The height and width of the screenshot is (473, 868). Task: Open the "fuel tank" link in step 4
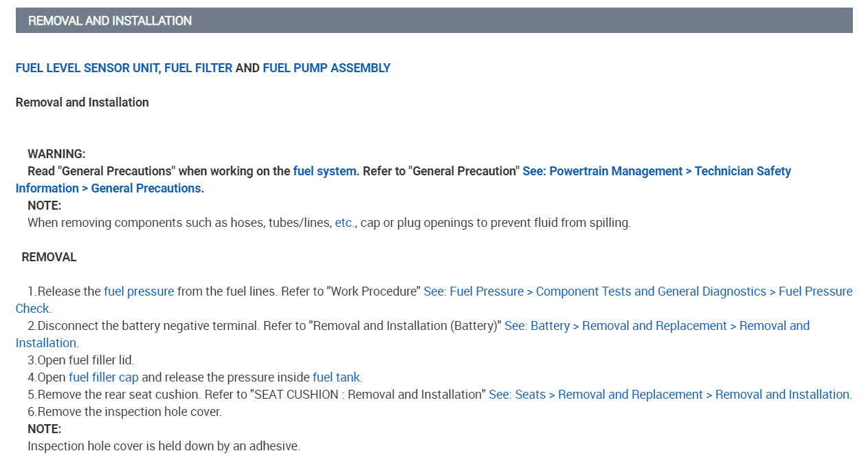(x=336, y=377)
